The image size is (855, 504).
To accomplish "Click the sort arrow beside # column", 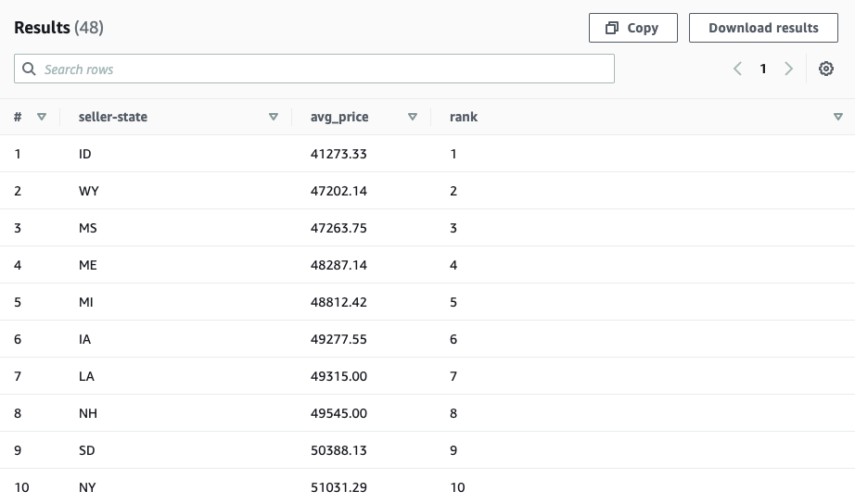I will coord(42,117).
